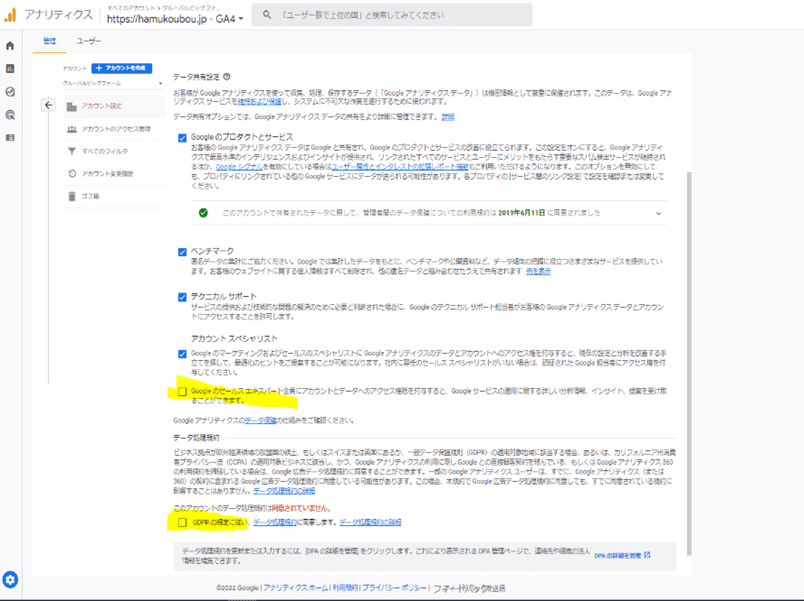
Task: Click external link icon beside DPA の詳細を管理
Action: [x=647, y=555]
